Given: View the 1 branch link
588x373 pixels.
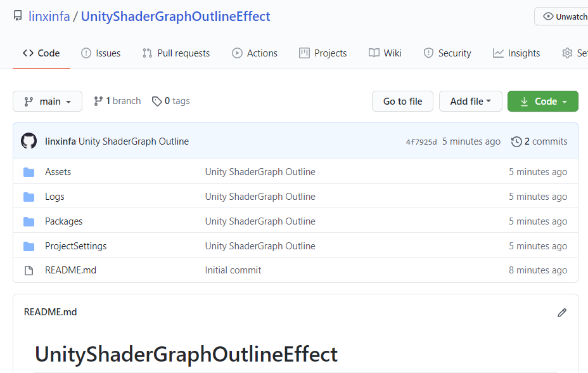Looking at the screenshot, I should click(117, 100).
